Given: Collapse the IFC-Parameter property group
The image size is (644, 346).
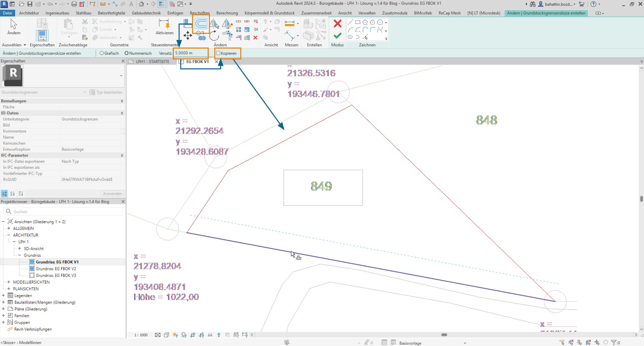Looking at the screenshot, I should pyautogui.click(x=122, y=155).
